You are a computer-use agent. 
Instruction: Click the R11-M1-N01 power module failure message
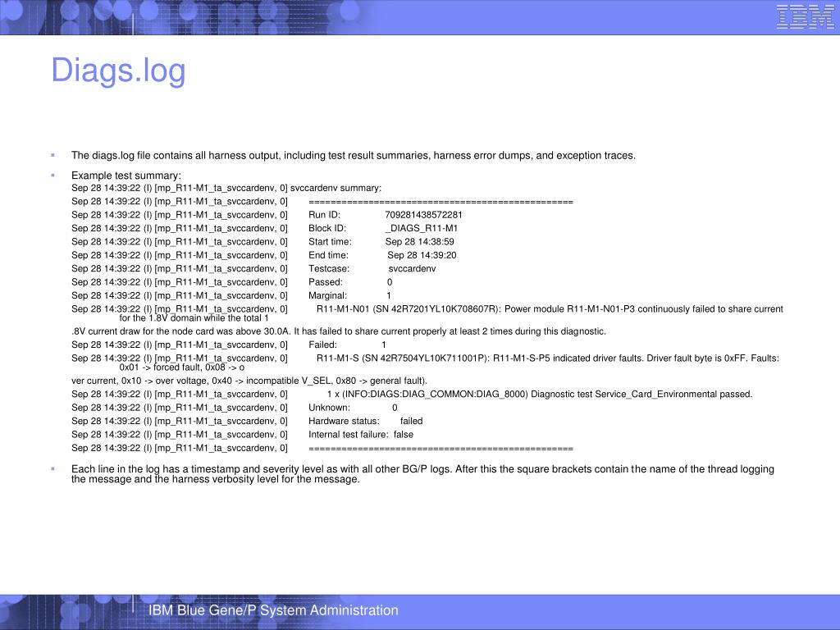(550, 308)
